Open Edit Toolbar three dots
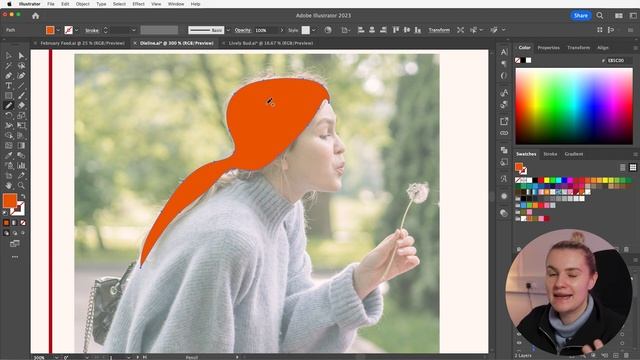This screenshot has width=640, height=360. 15,257
